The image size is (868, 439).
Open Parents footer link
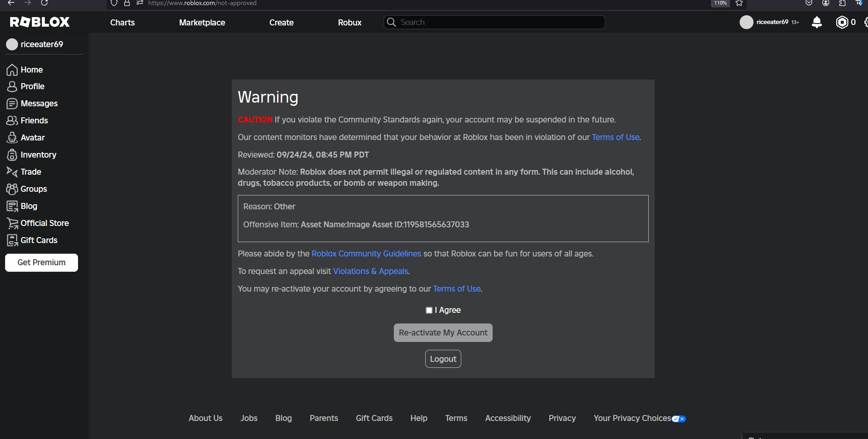[x=324, y=418]
